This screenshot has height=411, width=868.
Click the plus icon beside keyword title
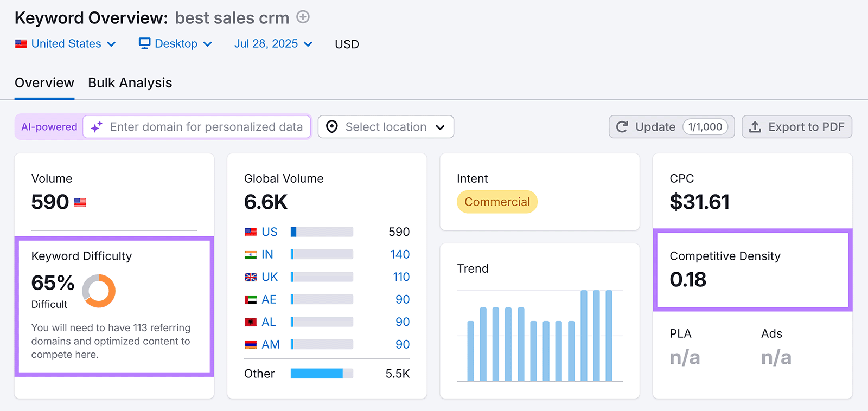point(303,17)
